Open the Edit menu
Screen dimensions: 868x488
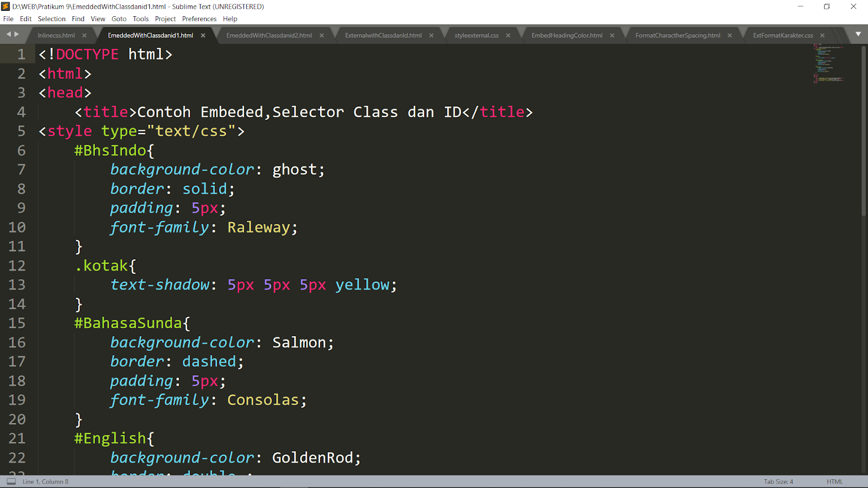click(25, 19)
